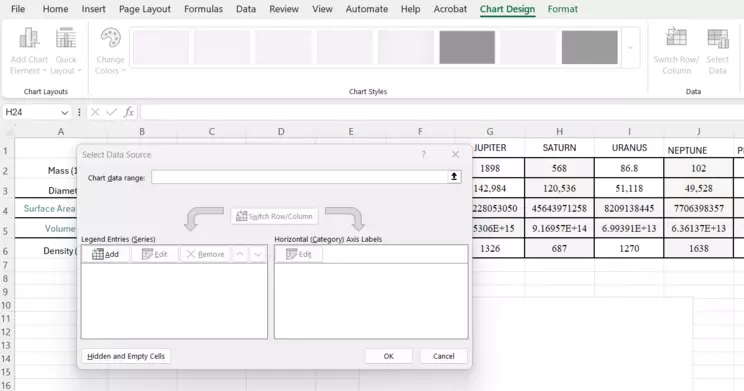Open the Help tab
This screenshot has width=744, height=391.
pos(410,9)
